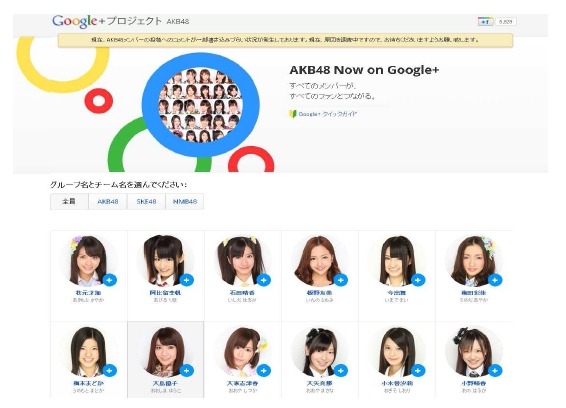Click the member collage inside the blue circle
This screenshot has width=566, height=408.
pos(200,105)
